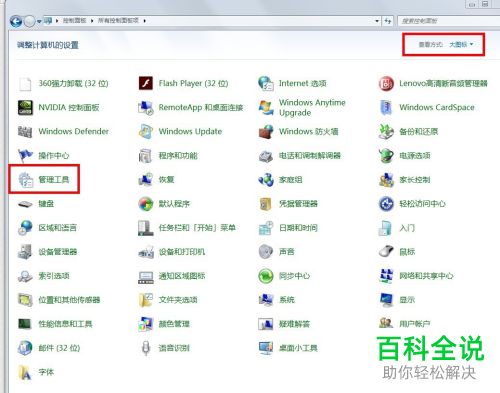Open 邮件 (32 位) link
The height and width of the screenshot is (393, 500).
[x=59, y=348]
